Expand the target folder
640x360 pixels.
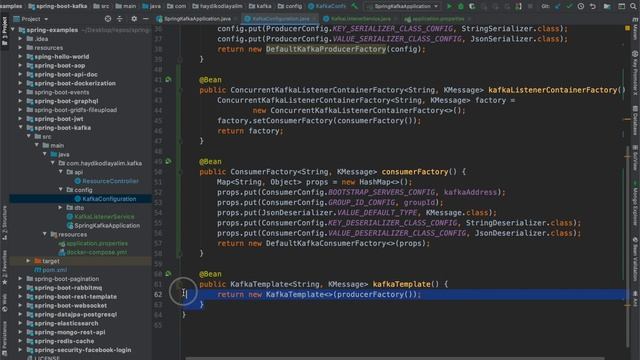coord(28,261)
